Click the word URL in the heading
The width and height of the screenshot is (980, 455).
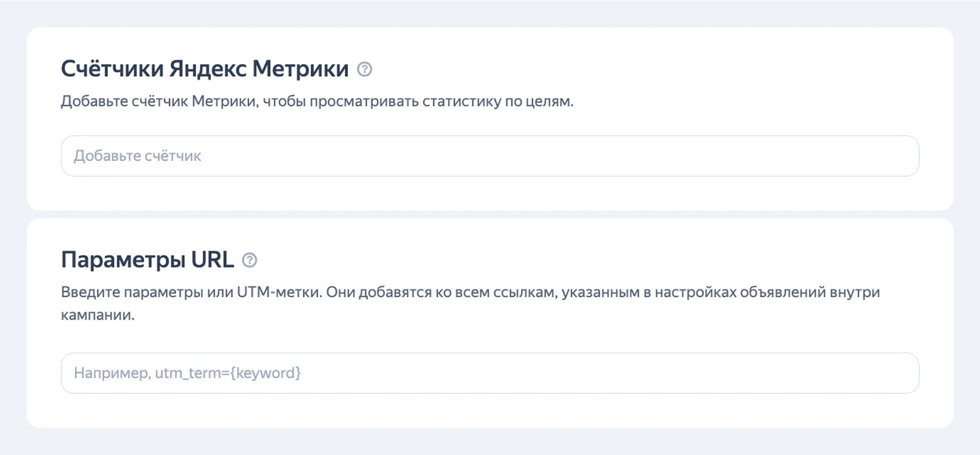213,260
